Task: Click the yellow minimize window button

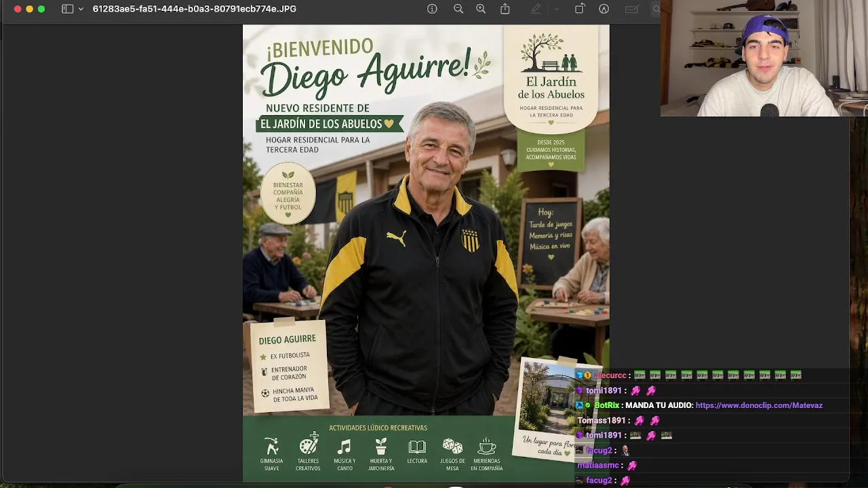Action: coord(29,9)
